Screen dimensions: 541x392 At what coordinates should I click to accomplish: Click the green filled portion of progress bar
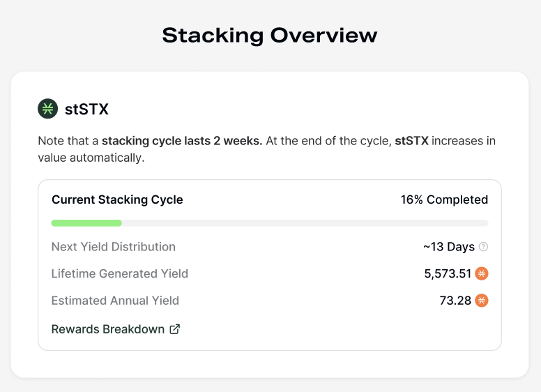[86, 223]
